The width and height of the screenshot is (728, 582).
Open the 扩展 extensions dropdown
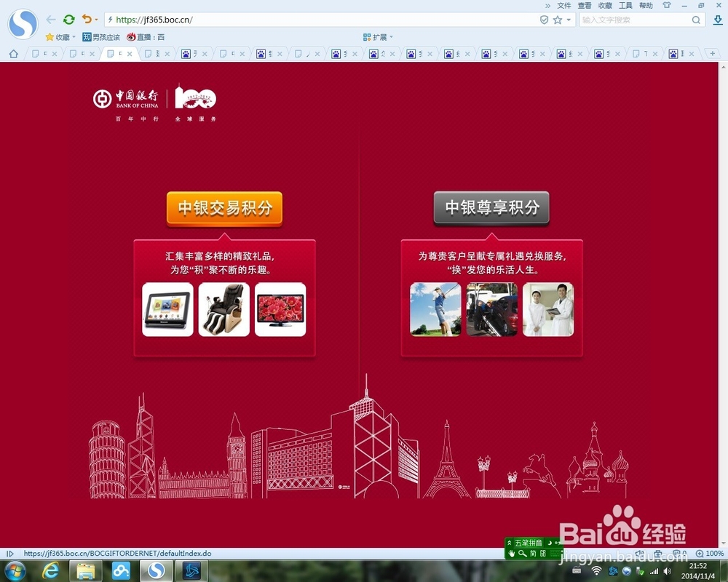point(376,36)
